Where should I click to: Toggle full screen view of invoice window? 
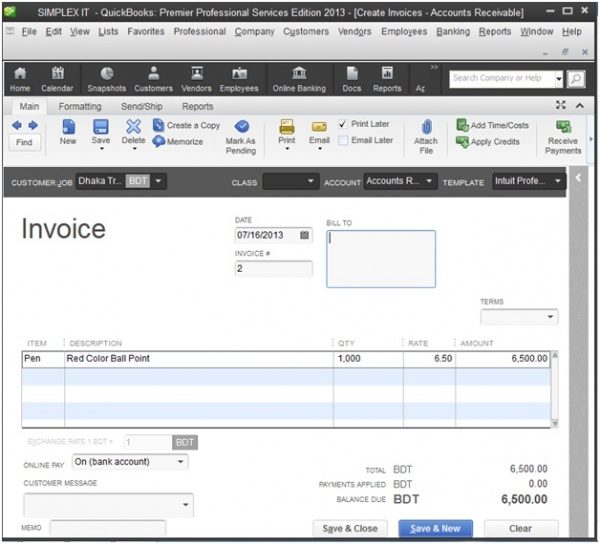point(561,105)
